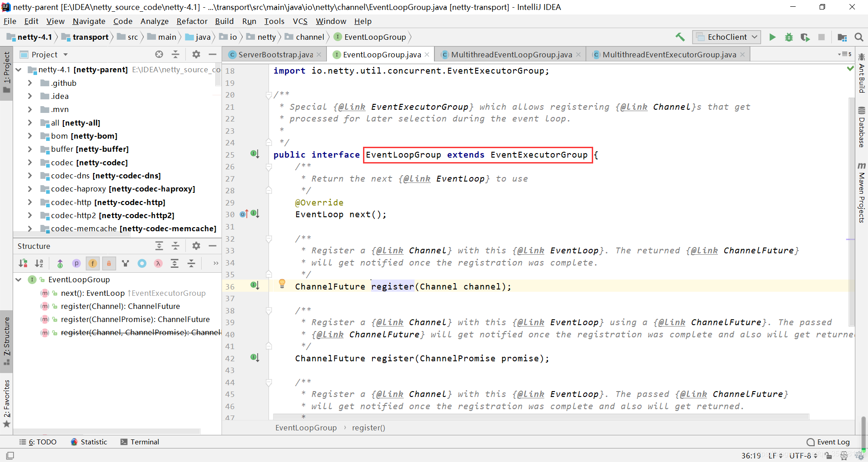This screenshot has height=462, width=868.
Task: Show the hidden editor tabs list
Action: (x=844, y=54)
